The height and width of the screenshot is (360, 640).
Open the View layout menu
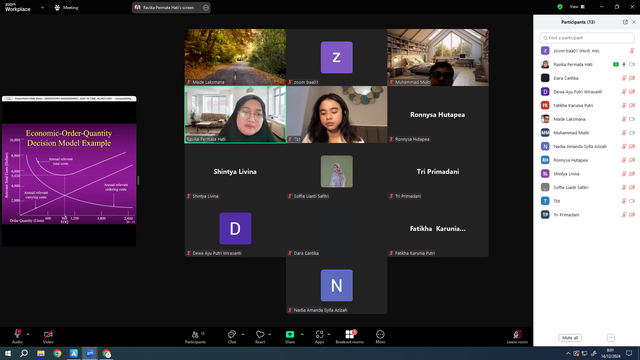(578, 7)
